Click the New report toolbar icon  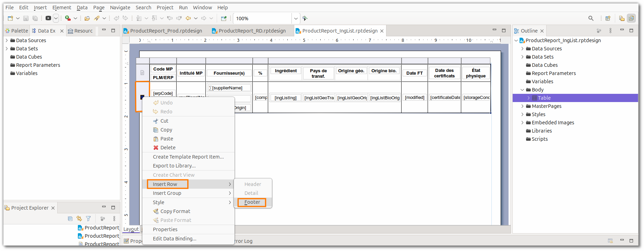click(10, 18)
